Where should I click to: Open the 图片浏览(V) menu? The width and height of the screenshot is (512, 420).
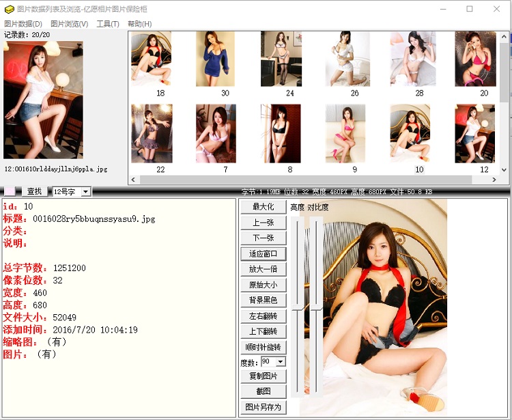pyautogui.click(x=69, y=24)
